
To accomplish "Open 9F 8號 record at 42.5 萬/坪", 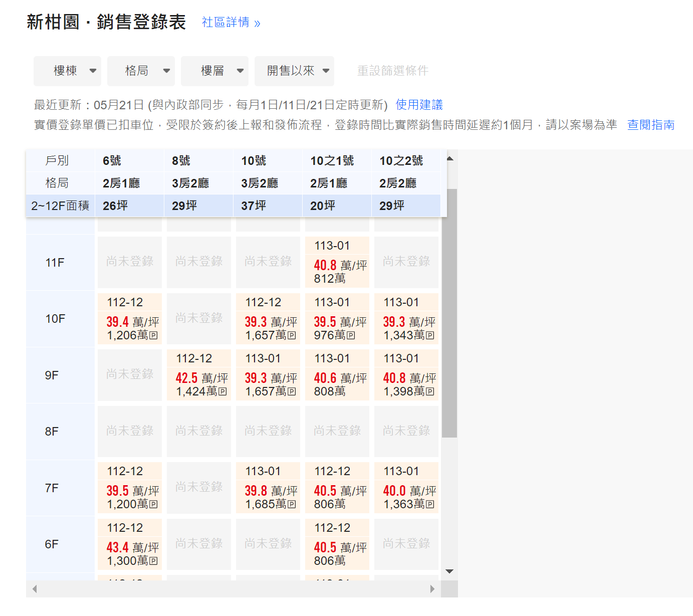I will pos(199,375).
